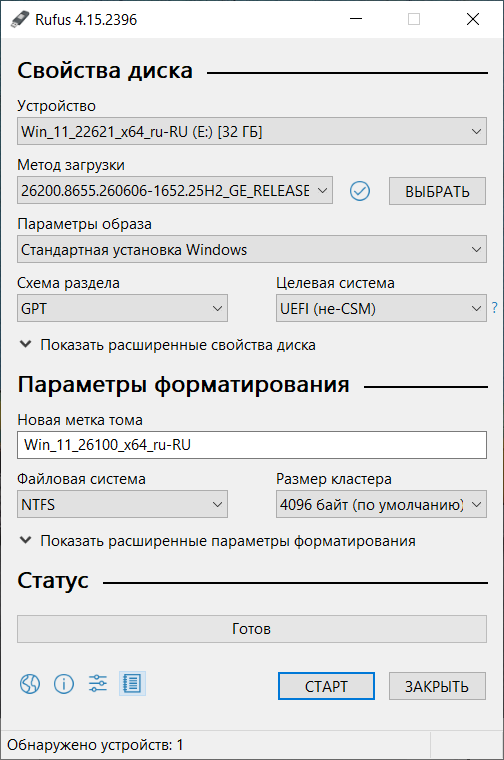Click the Обнаружено устройств: 1 status text
504x760 pixels.
[x=95, y=744]
